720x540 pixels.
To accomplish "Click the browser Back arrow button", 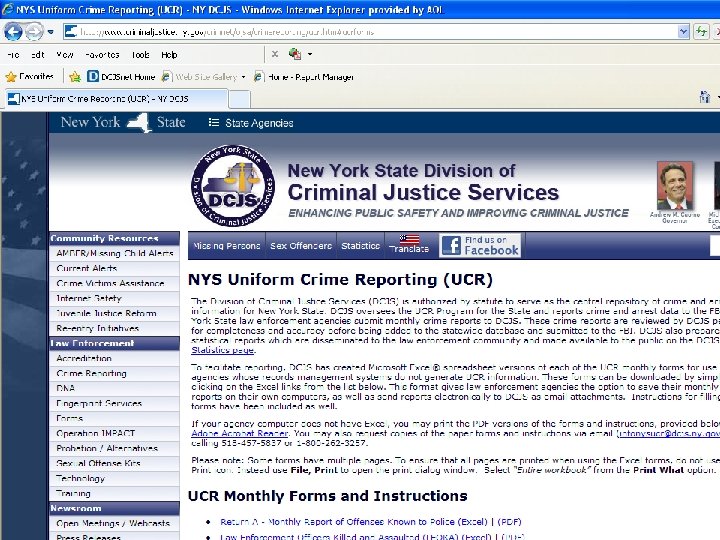I will (13, 32).
